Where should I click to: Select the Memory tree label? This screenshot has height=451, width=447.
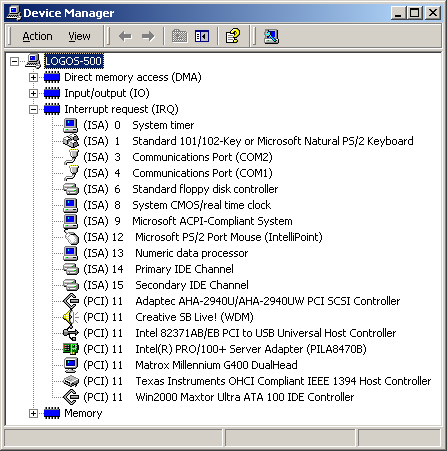83,413
